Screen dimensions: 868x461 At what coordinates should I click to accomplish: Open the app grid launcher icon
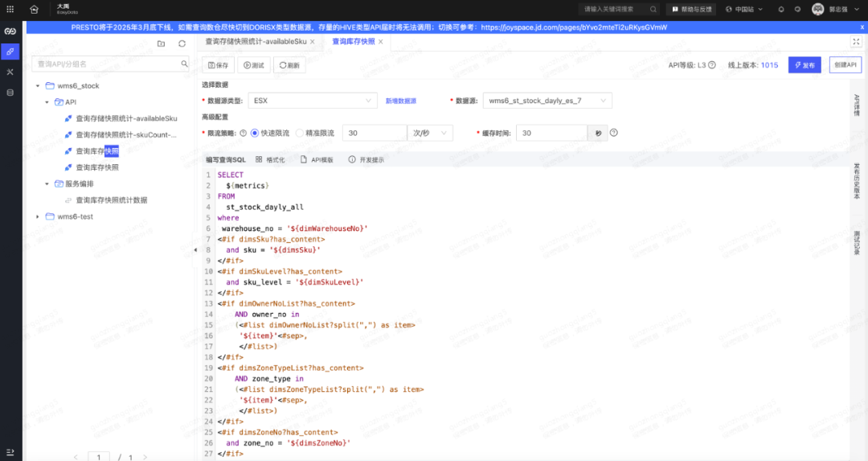[10, 9]
